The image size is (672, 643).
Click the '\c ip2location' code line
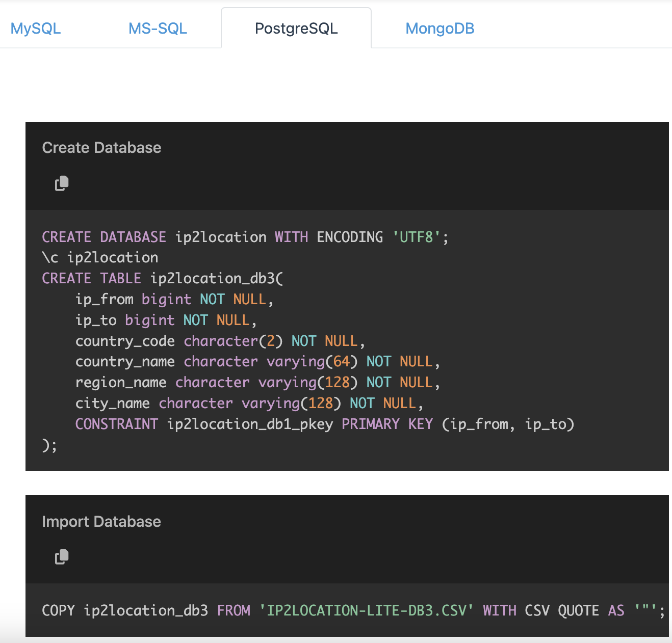pyautogui.click(x=100, y=258)
